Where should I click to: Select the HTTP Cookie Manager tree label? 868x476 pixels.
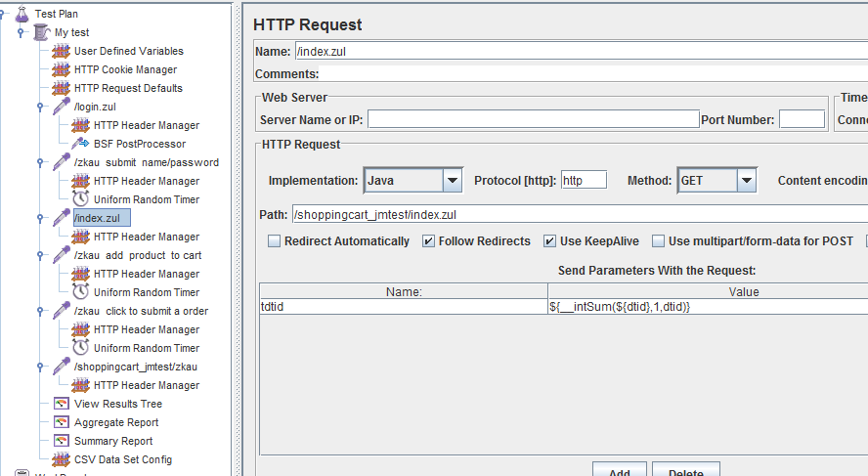(x=126, y=69)
